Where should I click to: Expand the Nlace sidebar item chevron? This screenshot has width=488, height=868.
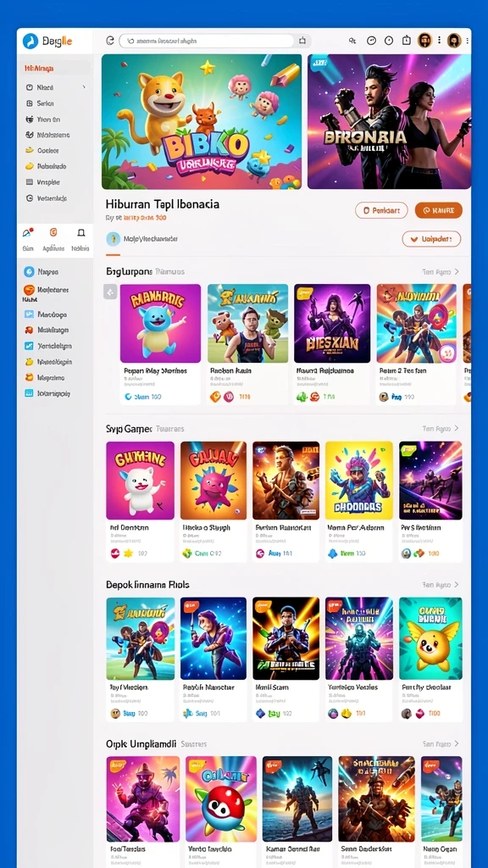tap(84, 87)
